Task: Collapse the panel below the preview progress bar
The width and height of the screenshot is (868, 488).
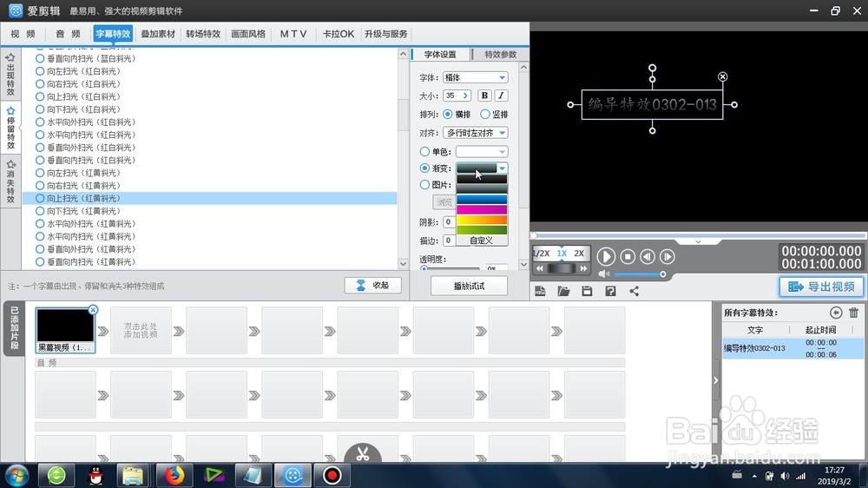Action: click(698, 242)
